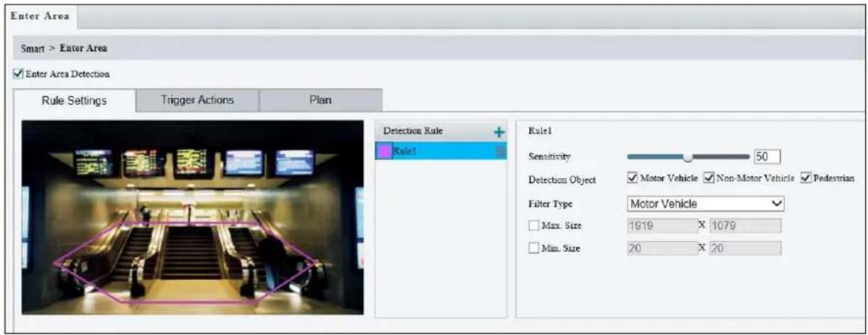Click the Max. Size height field 1079
This screenshot has width=868, height=335.
[745, 226]
